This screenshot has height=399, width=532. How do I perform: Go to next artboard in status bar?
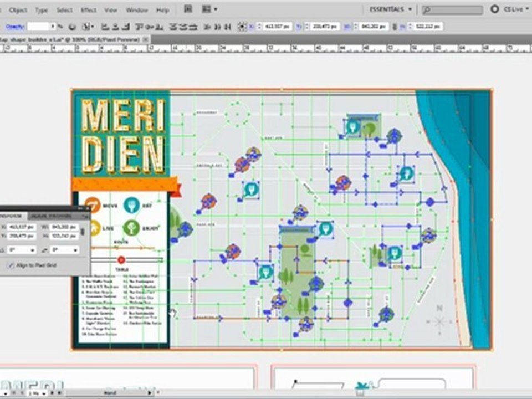53,393
